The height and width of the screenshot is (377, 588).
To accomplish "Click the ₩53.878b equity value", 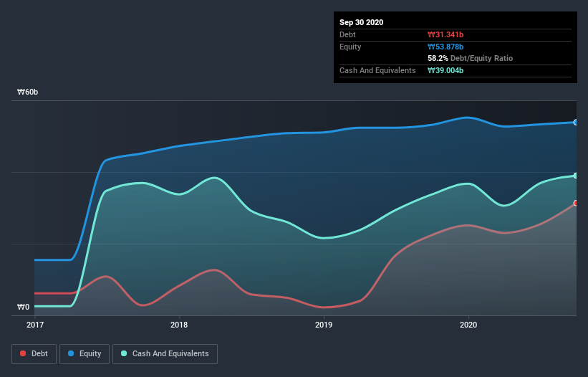I will (445, 47).
